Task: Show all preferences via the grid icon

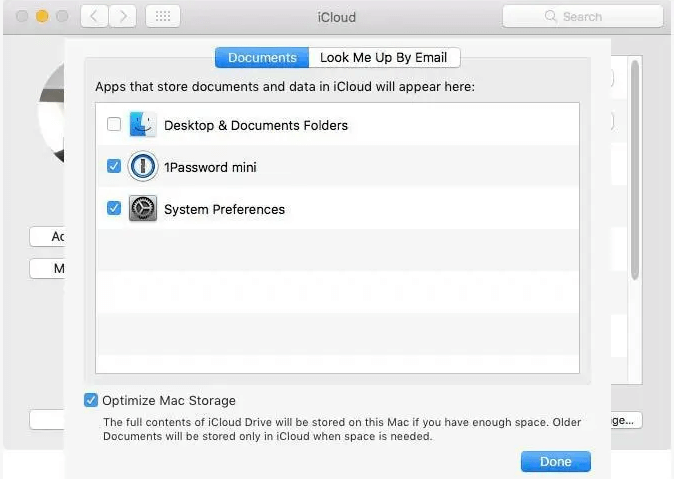Action: pyautogui.click(x=163, y=17)
